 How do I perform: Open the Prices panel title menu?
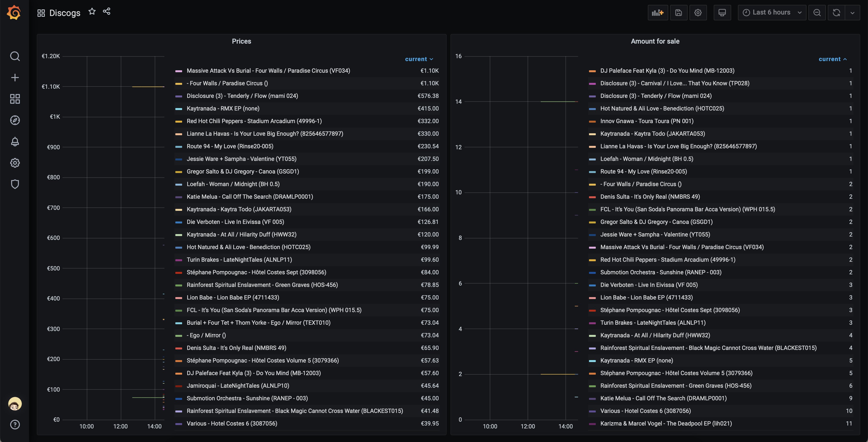pos(241,41)
